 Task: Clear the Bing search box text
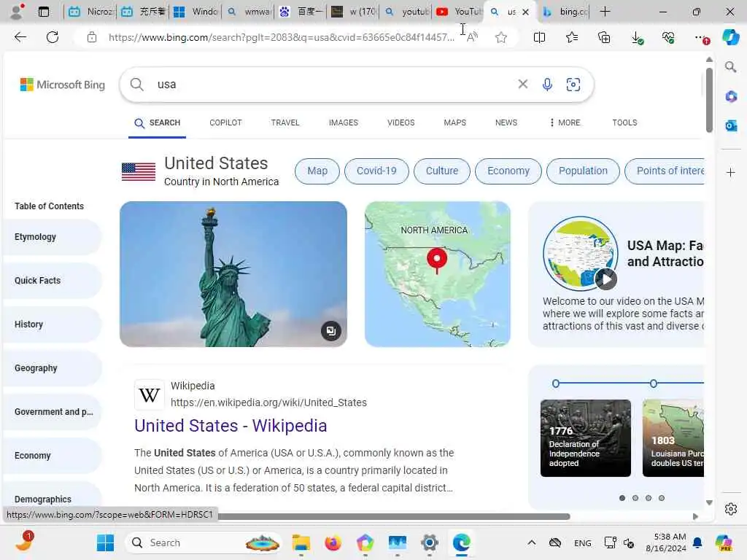522,85
